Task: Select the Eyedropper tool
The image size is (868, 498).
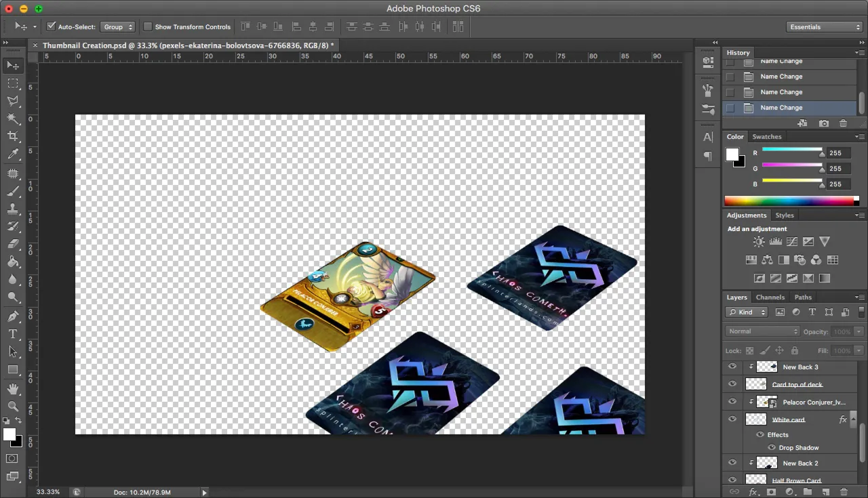Action: coord(13,154)
